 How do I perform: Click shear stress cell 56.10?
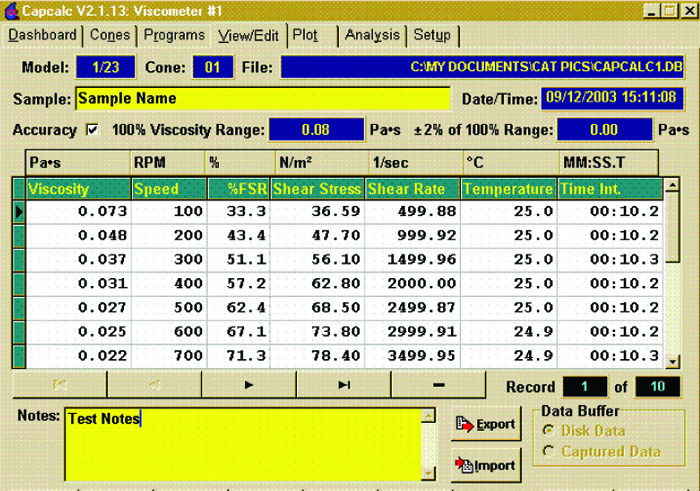click(317, 260)
